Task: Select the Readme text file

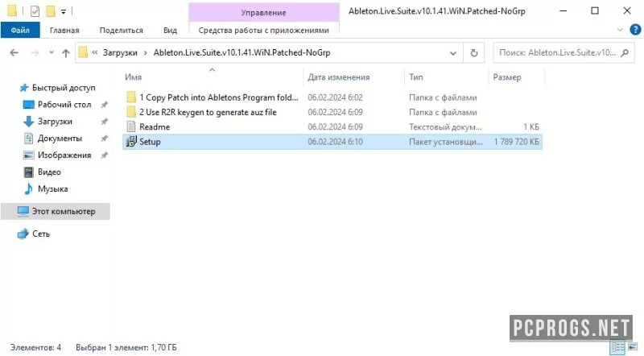Action: point(332,127)
